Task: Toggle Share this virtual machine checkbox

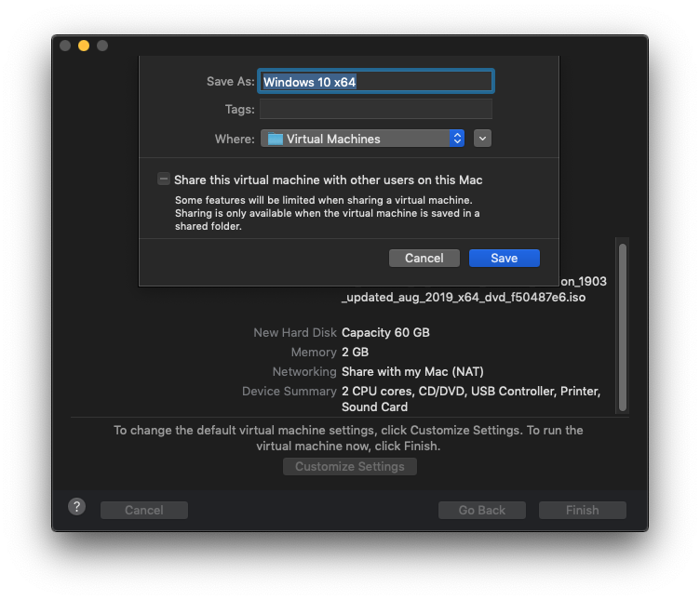Action: point(164,180)
